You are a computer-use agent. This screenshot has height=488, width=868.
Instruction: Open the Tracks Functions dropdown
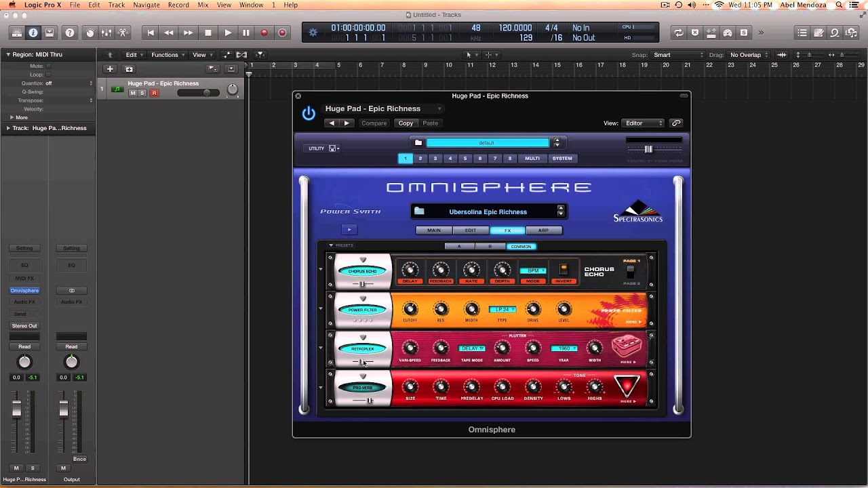[x=168, y=55]
